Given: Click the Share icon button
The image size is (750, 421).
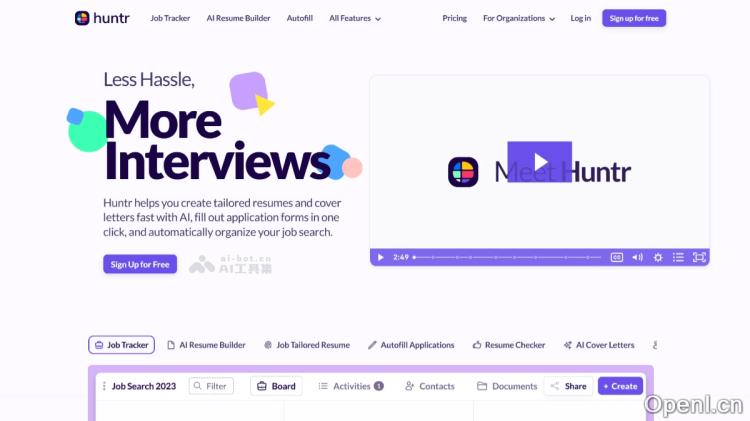Looking at the screenshot, I should coord(567,386).
